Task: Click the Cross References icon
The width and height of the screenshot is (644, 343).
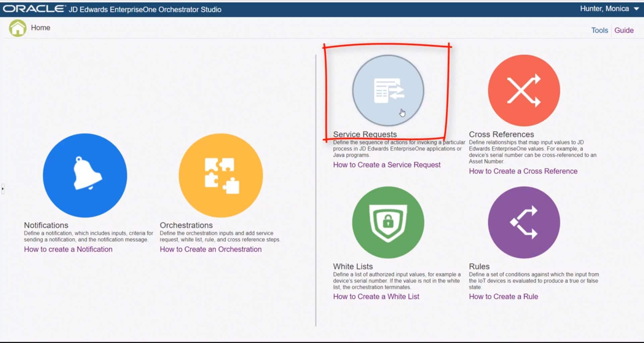Action: 523,91
